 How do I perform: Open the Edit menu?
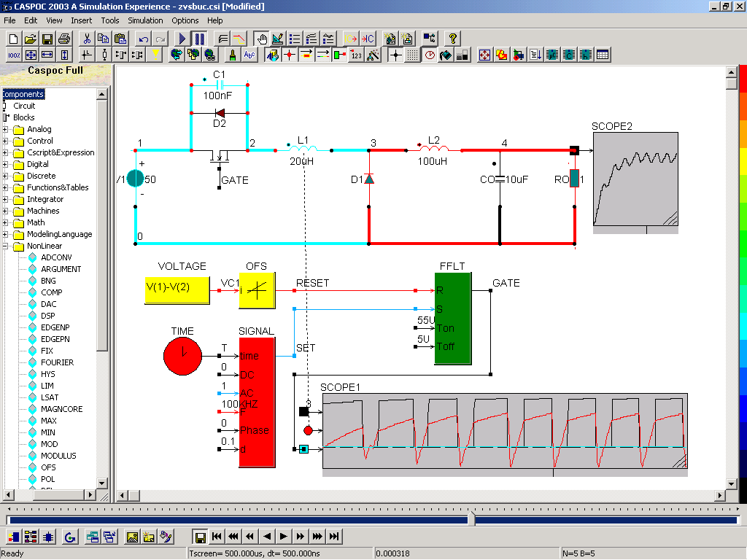pos(31,20)
